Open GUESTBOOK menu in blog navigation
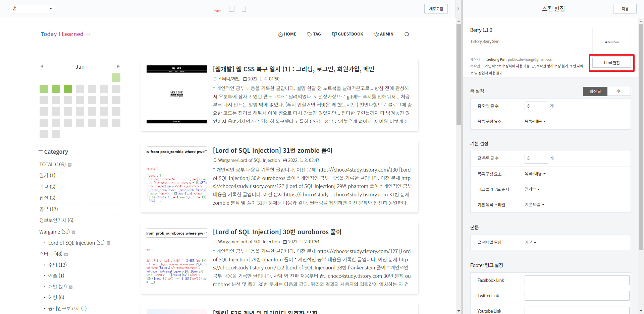The image size is (644, 314). (x=347, y=34)
